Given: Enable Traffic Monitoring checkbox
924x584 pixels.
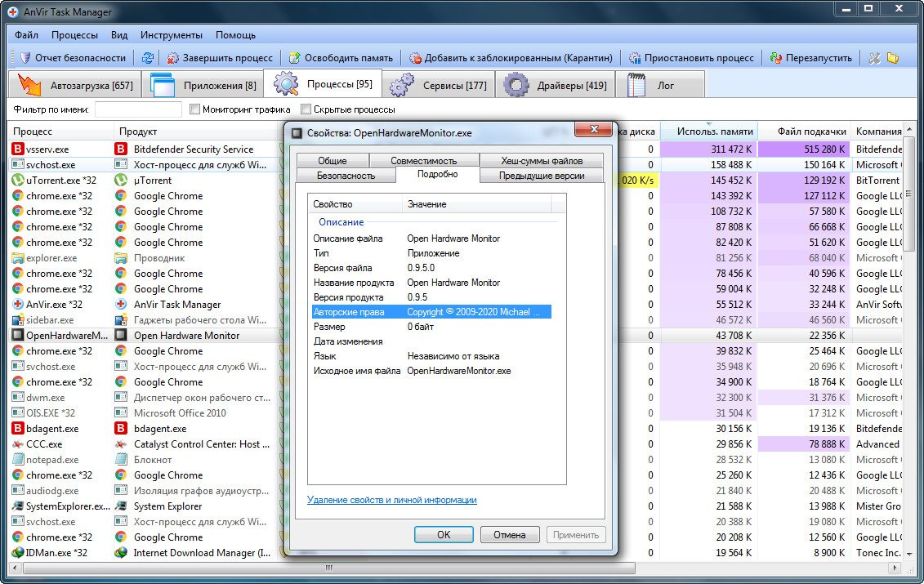Looking at the screenshot, I should (x=194, y=109).
